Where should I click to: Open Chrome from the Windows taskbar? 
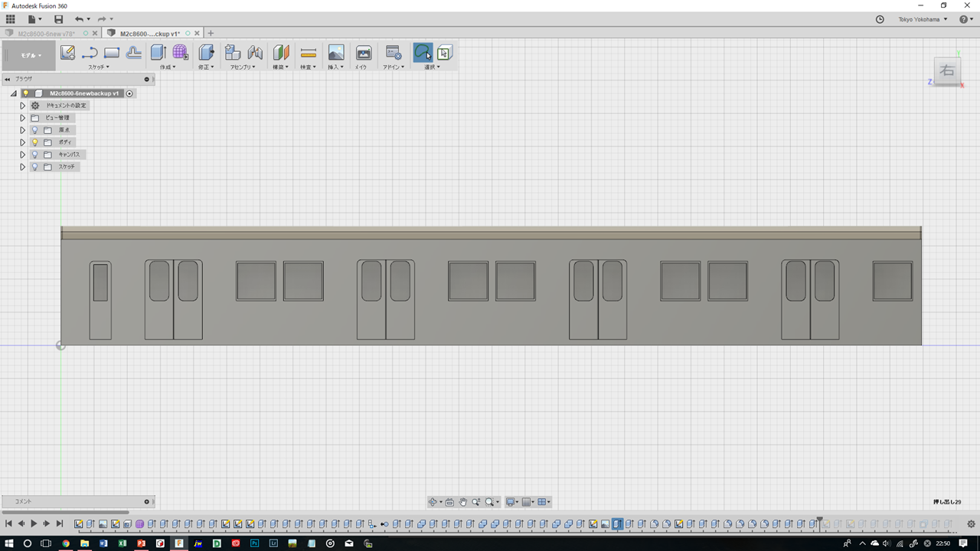click(66, 543)
